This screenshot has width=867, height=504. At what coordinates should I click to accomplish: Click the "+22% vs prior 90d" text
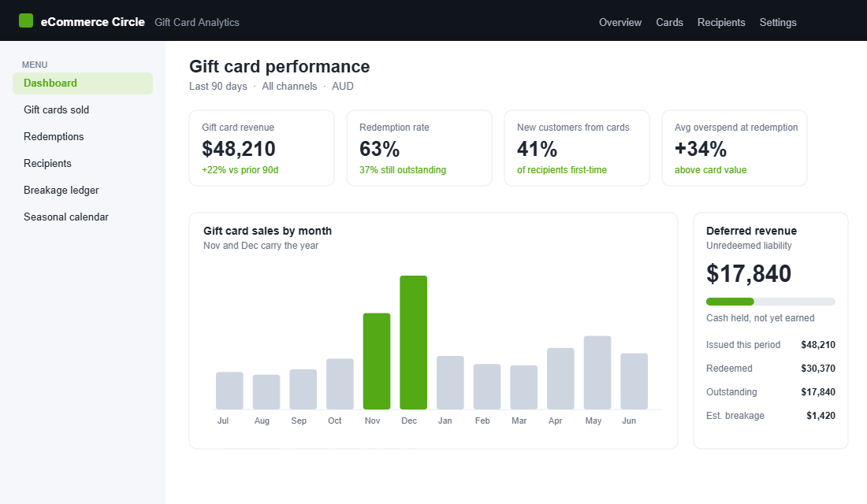click(x=240, y=170)
